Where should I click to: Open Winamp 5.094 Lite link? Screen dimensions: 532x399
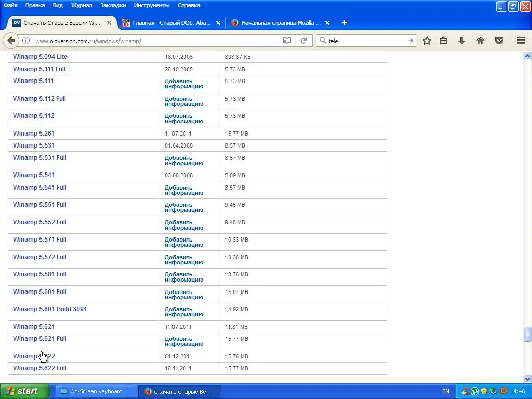point(40,57)
